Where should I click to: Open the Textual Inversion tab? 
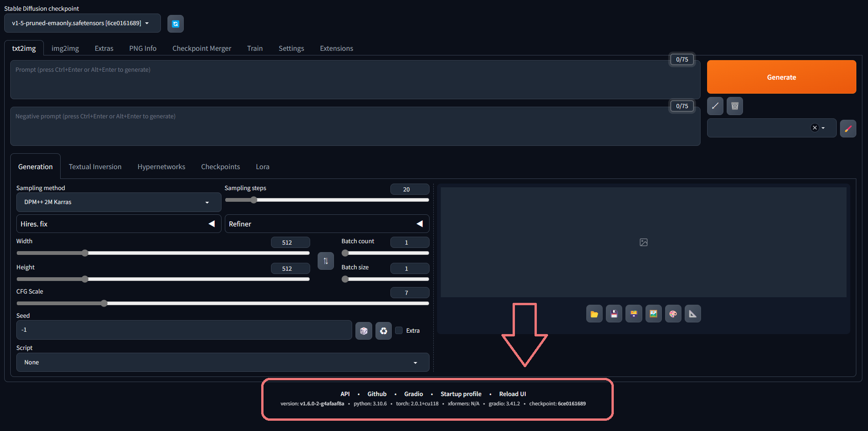[x=95, y=166]
